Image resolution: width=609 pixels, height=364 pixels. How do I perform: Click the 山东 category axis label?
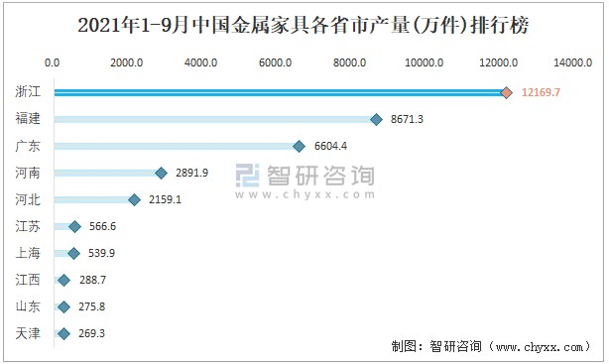click(28, 306)
